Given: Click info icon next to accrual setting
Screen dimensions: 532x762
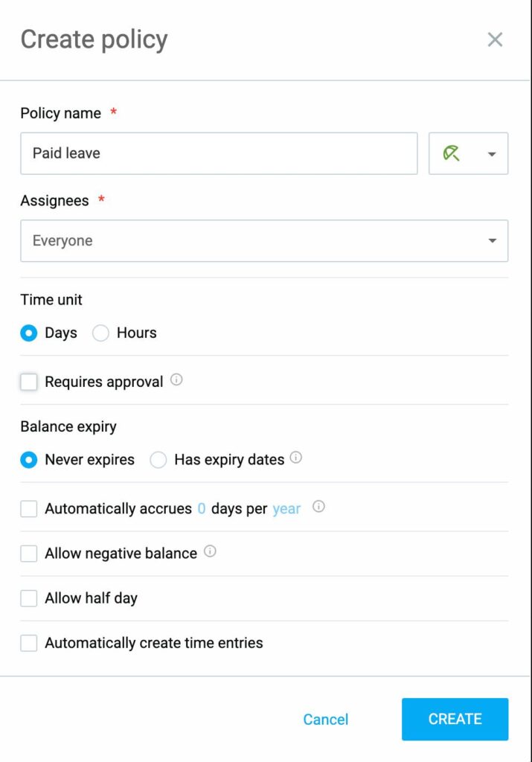Looking at the screenshot, I should [318, 507].
